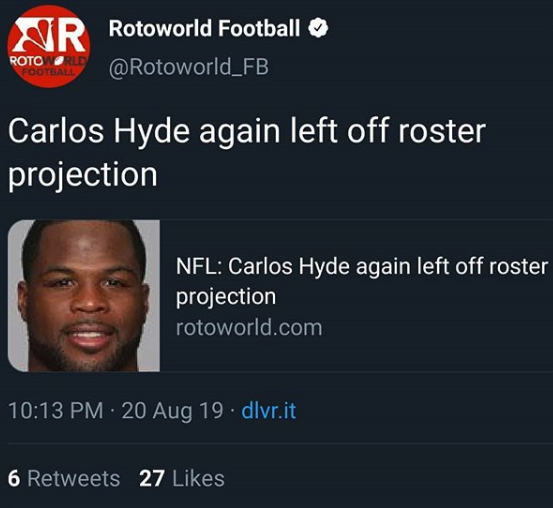Click the 10:13 PM timestamp
Screen dimensions: 553x508
(x=56, y=411)
